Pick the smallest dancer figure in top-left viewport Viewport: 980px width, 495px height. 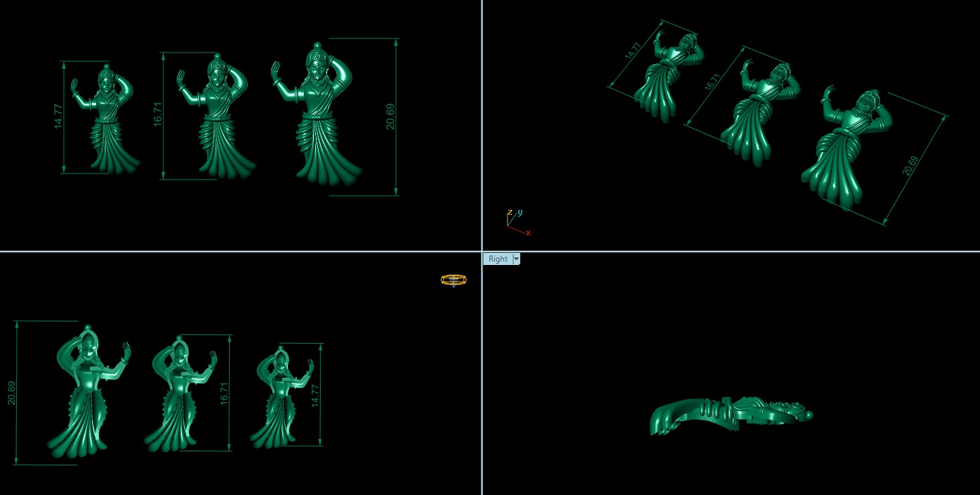coord(106,119)
